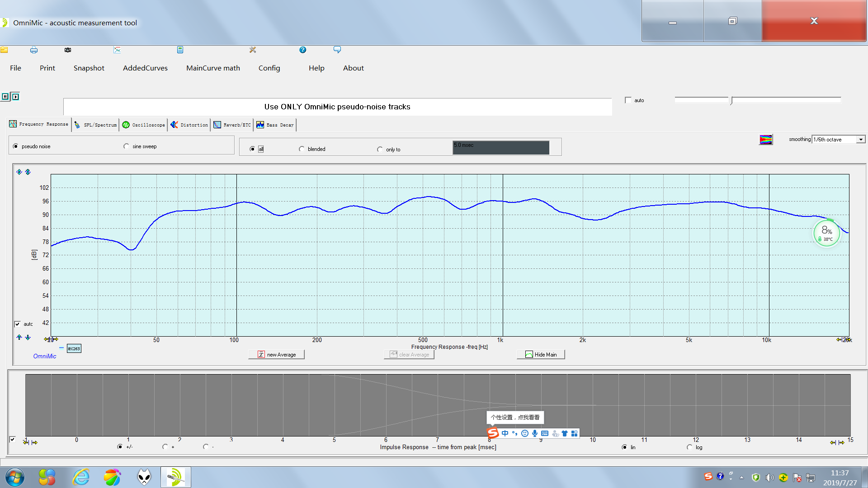Image resolution: width=868 pixels, height=488 pixels.
Task: Toggle the impulse response panel checkbox
Action: (13, 439)
